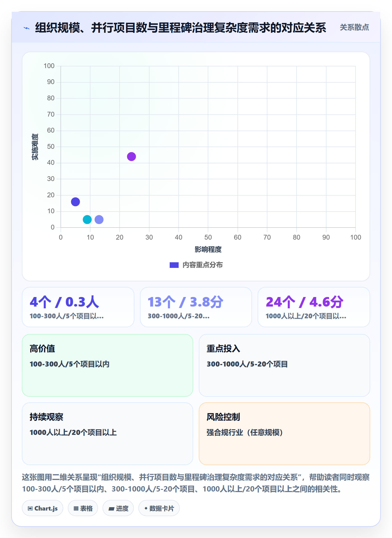Select the 重点投入 quadrant card
This screenshot has width=392, height=538.
click(284, 365)
